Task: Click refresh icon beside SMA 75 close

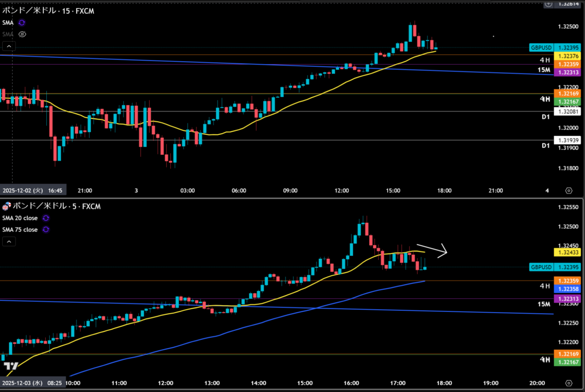Action: point(46,230)
